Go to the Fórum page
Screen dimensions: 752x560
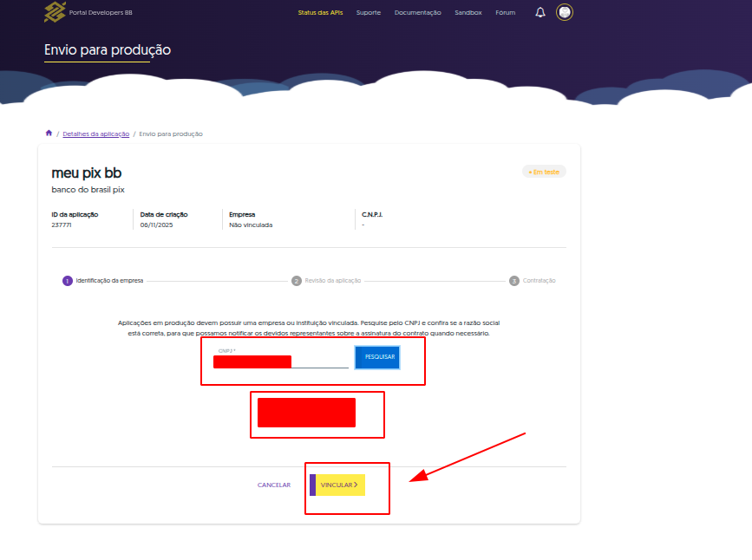[505, 13]
